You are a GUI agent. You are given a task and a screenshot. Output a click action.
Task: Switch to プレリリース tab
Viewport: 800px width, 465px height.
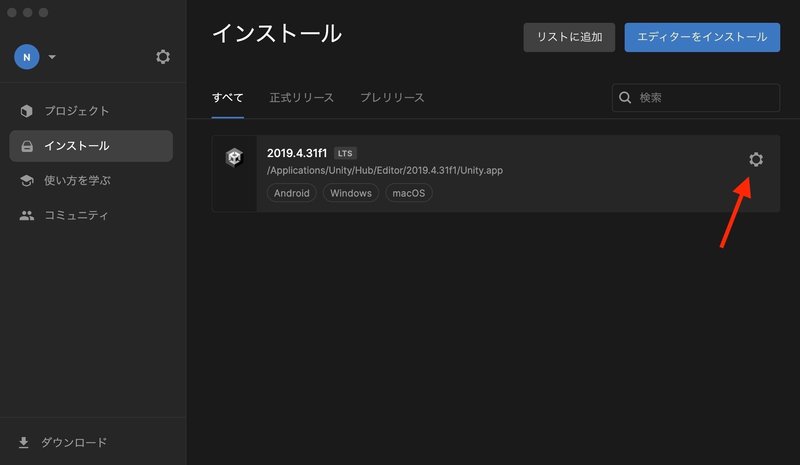pos(392,97)
